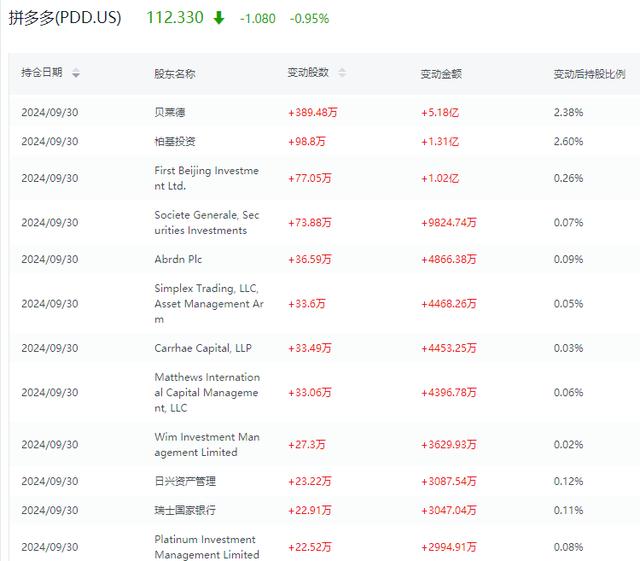This screenshot has width=640, height=561.
Task: Click amount +3047.04万
Action: 449,510
